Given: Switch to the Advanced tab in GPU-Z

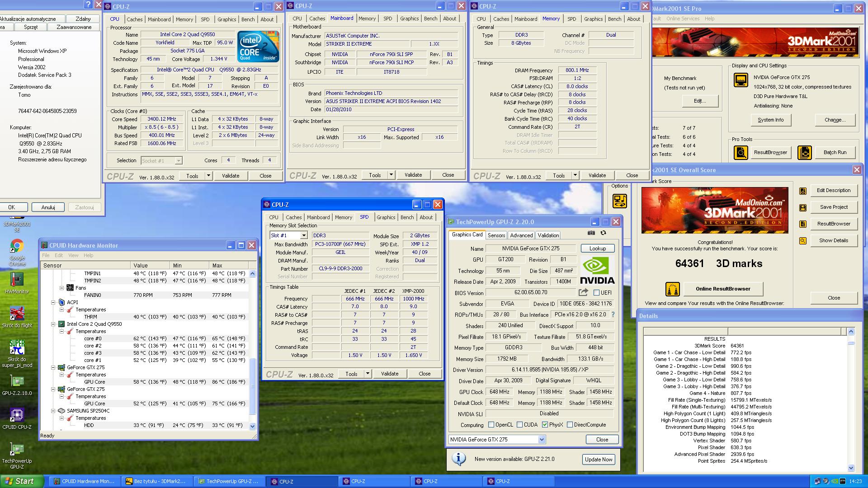Looking at the screenshot, I should pos(521,235).
